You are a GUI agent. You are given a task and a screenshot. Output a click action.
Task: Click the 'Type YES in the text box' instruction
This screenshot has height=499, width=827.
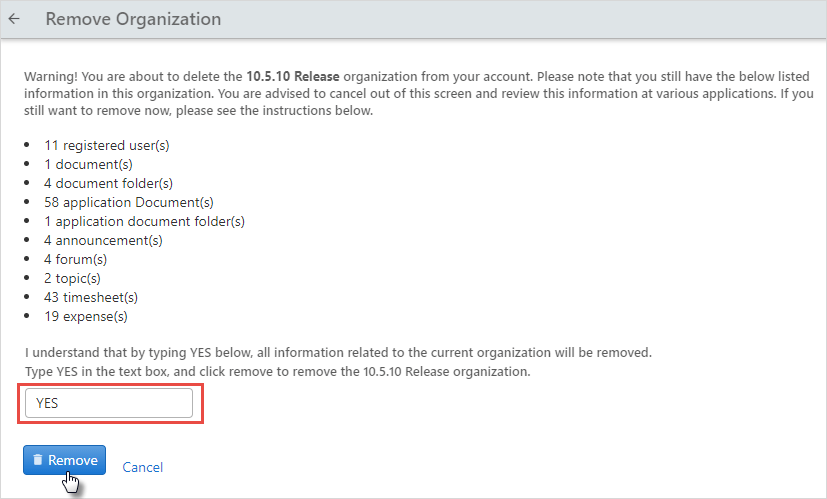coord(277,371)
